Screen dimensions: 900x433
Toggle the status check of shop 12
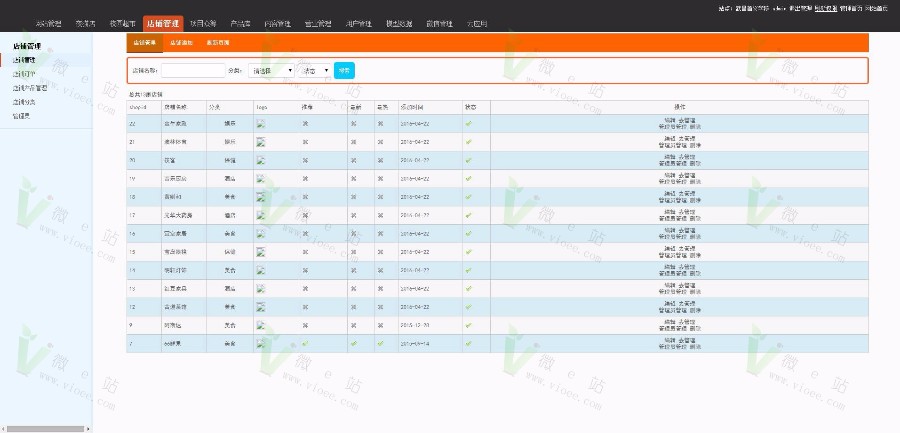point(468,307)
